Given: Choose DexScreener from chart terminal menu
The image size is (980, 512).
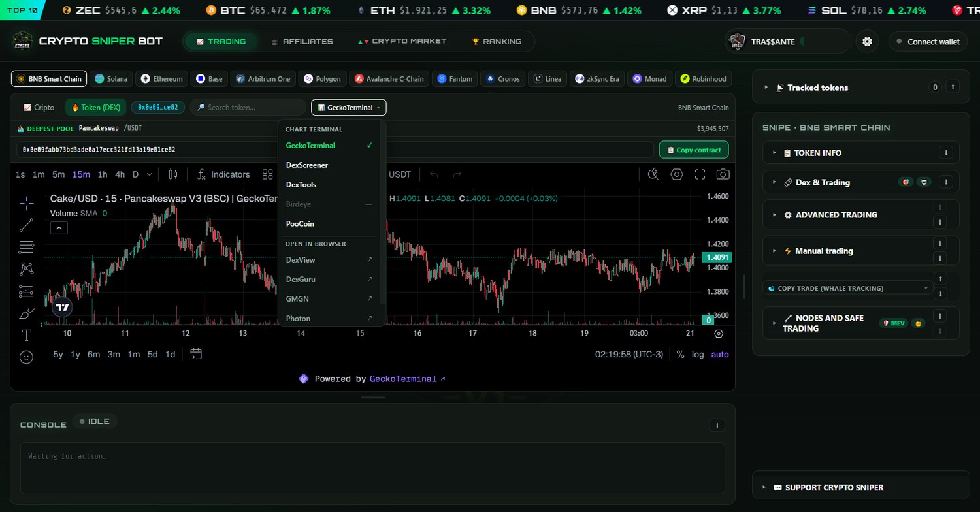Looking at the screenshot, I should (x=329, y=165).
